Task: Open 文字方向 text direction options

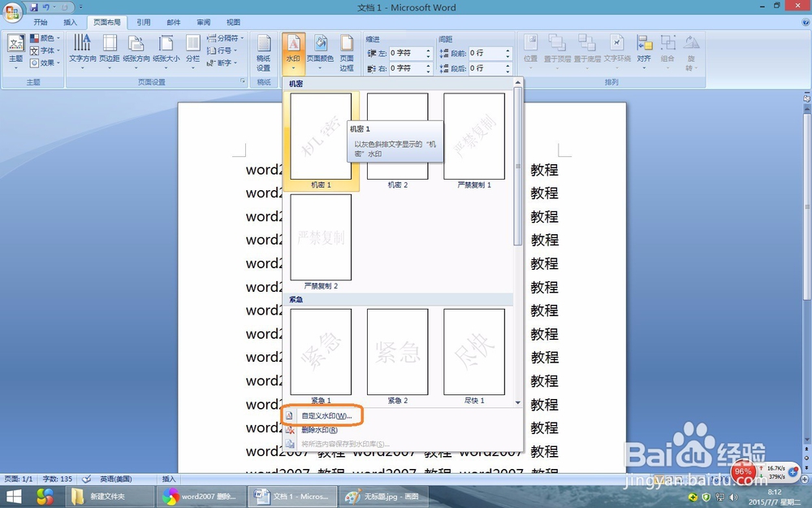Action: (x=82, y=52)
